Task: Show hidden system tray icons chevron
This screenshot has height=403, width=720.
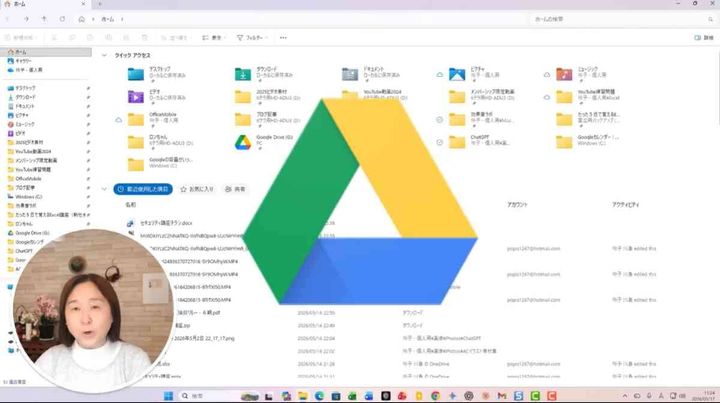Action: tap(624, 396)
